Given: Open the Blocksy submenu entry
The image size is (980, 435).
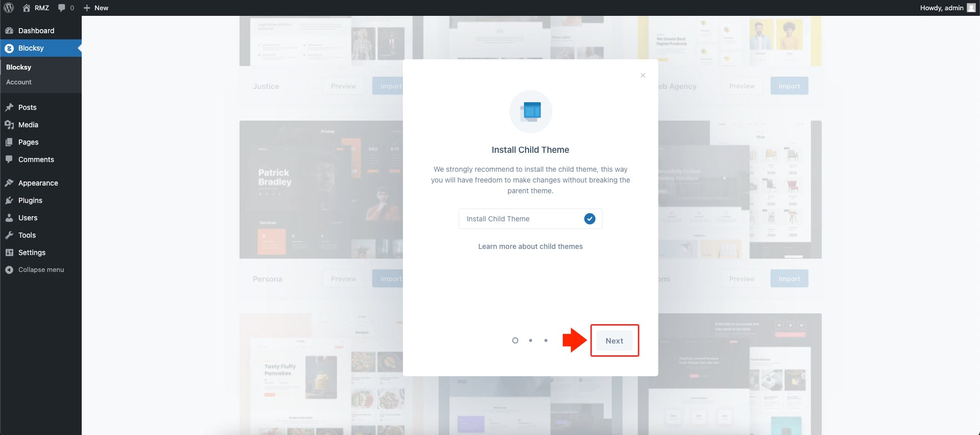Looking at the screenshot, I should [18, 67].
